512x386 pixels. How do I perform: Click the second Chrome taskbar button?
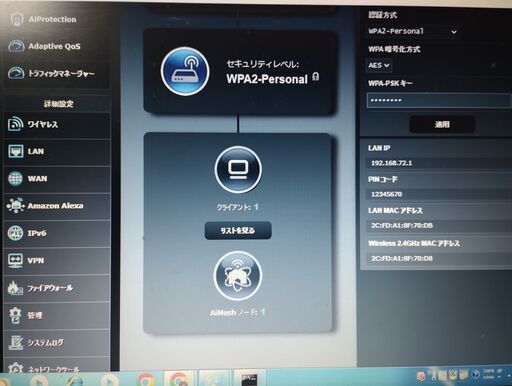coord(179,379)
